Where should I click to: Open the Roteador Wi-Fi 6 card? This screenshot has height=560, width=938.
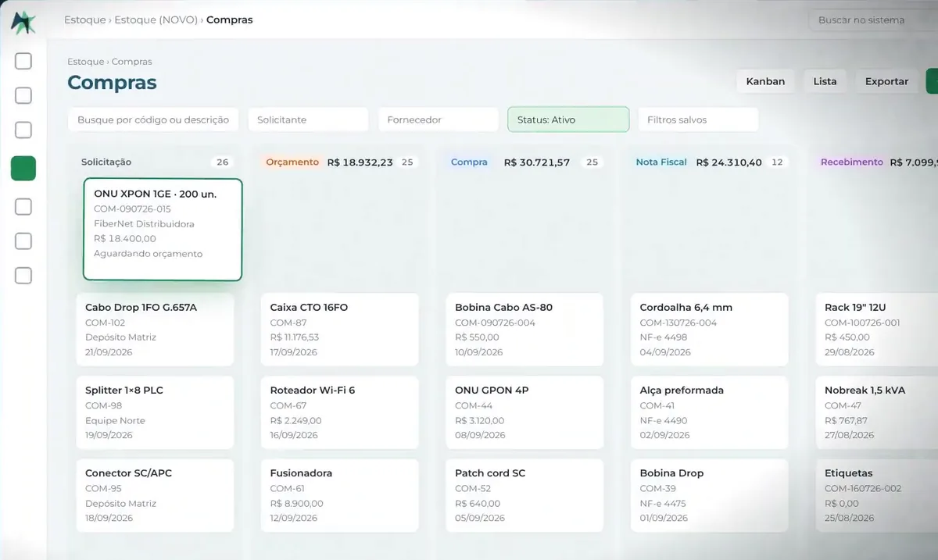click(340, 412)
